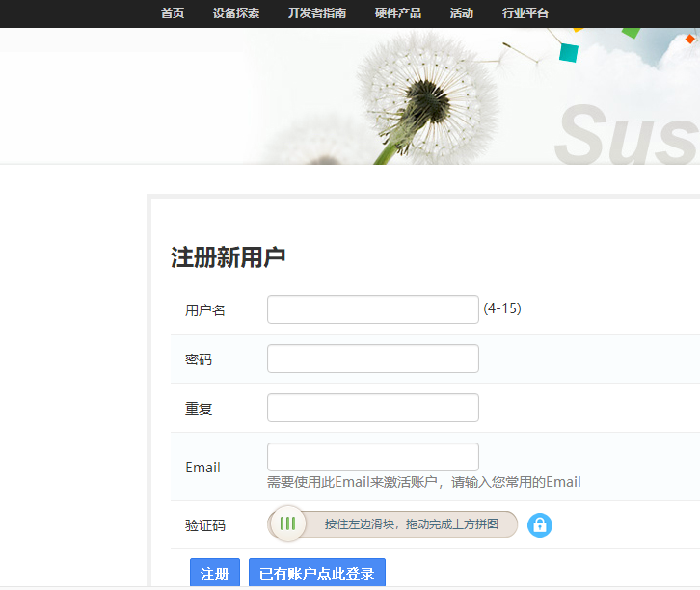700x590 pixels.
Task: Click the teal square kite in banner
Action: pos(569,52)
